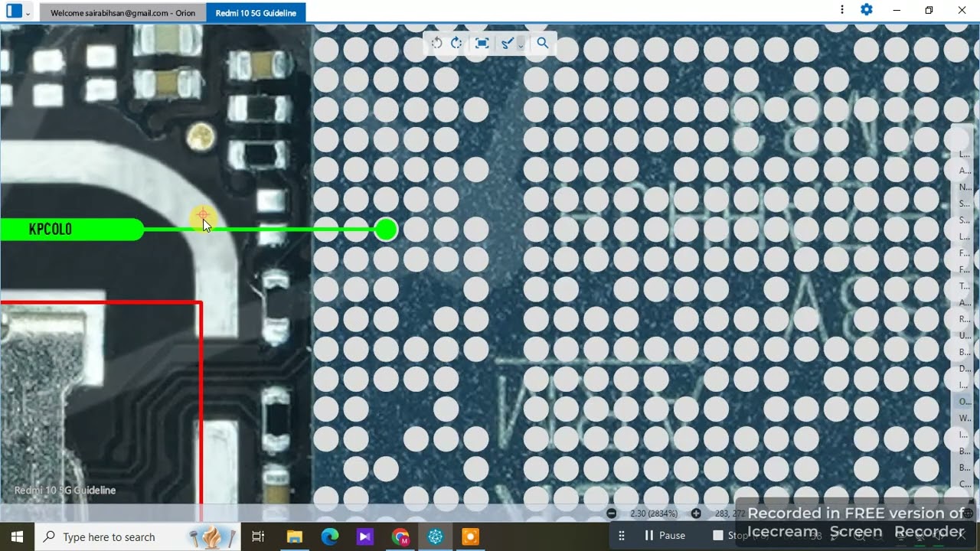Click the Redmi 10 5G Guideline caption

pos(65,490)
